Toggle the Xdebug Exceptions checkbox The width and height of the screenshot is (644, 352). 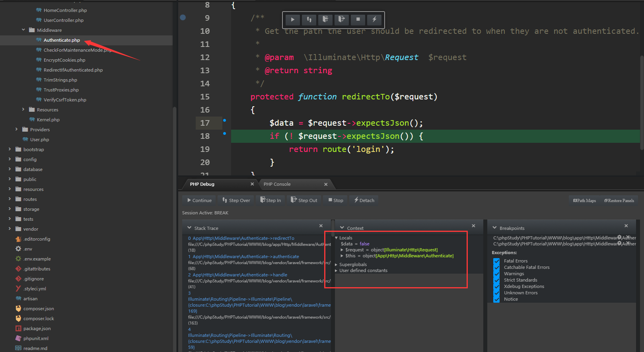496,286
